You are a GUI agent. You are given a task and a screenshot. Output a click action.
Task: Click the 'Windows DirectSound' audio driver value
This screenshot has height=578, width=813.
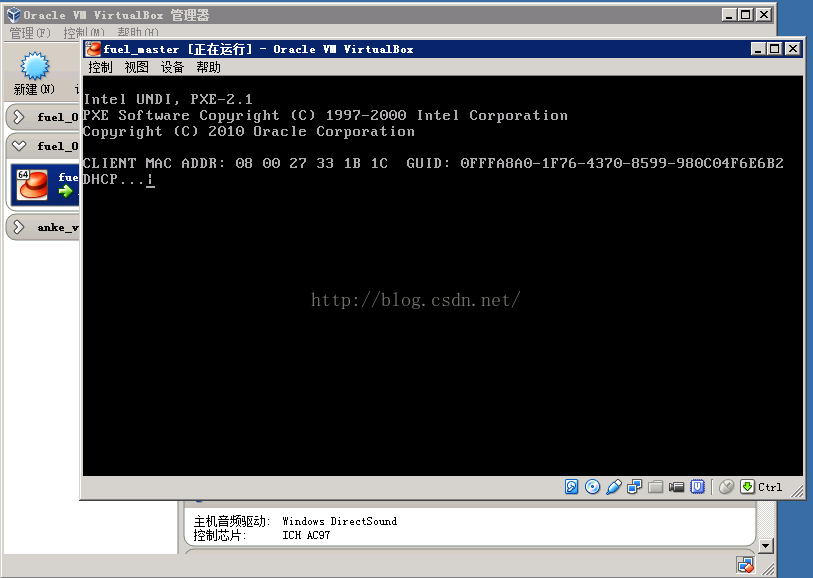point(340,521)
